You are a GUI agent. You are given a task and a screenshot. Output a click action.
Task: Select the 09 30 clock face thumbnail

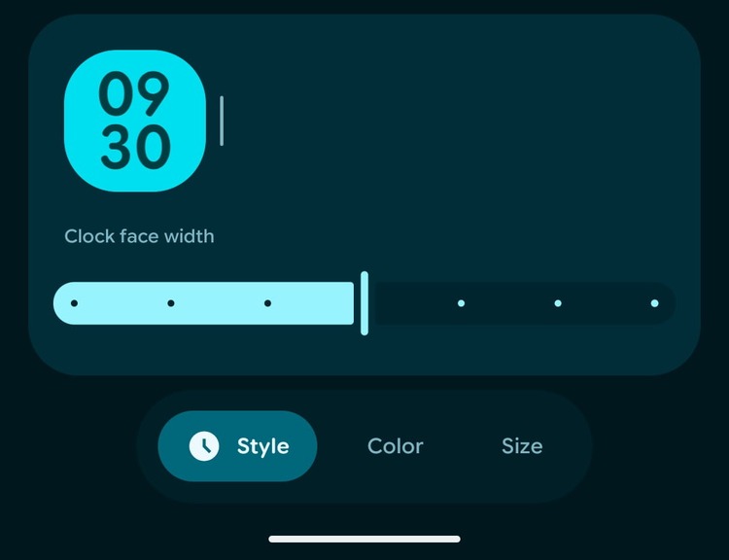pyautogui.click(x=135, y=121)
